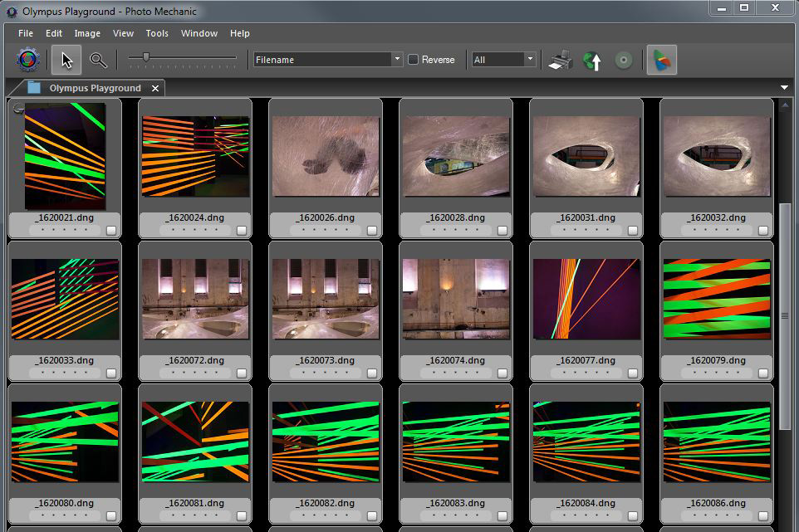This screenshot has height=532, width=799.
Task: Tick the checkbox for _1620072.dng
Action: (242, 373)
